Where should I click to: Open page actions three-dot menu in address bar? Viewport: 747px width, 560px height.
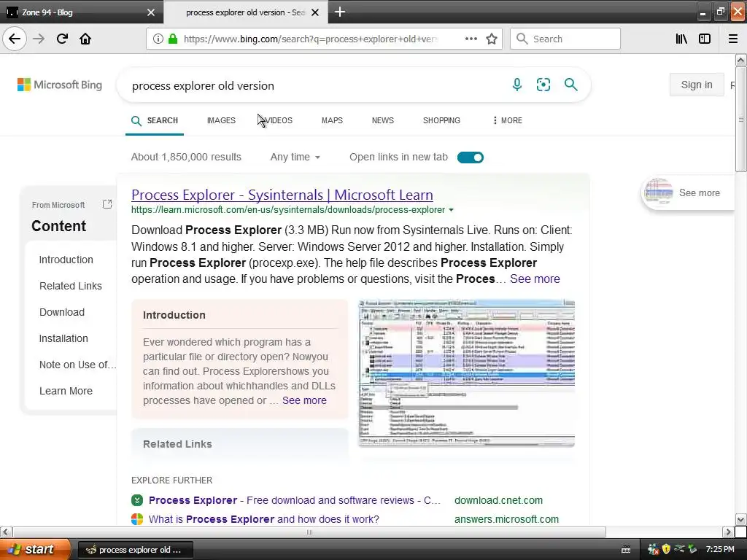(x=471, y=39)
